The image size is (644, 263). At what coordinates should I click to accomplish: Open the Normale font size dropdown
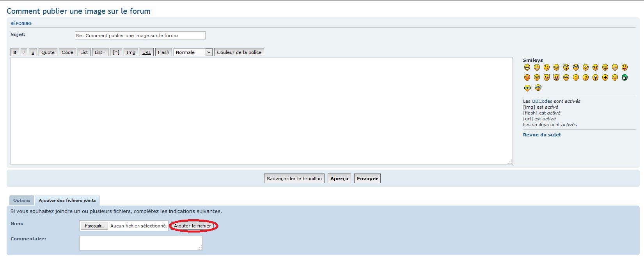[x=193, y=52]
